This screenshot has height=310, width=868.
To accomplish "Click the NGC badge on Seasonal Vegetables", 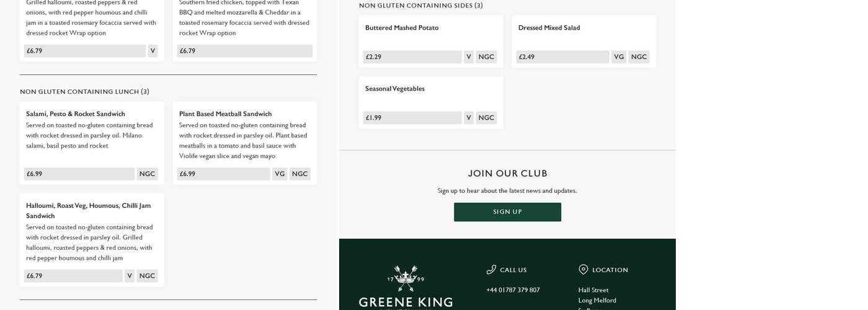I will 486,118.
